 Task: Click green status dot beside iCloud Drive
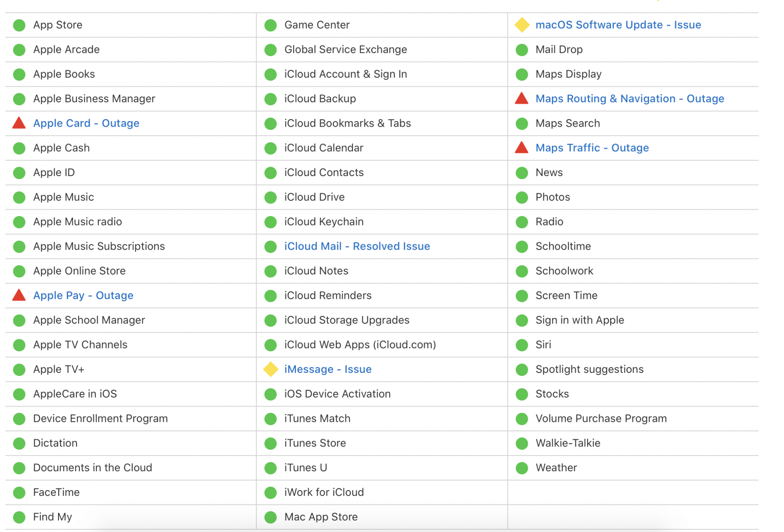pos(270,197)
